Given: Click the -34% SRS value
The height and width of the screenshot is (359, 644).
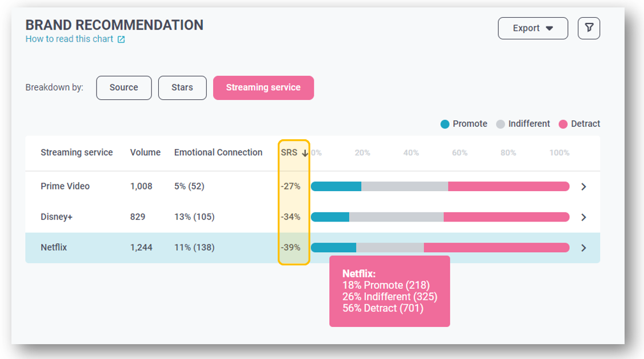Looking at the screenshot, I should [x=291, y=217].
